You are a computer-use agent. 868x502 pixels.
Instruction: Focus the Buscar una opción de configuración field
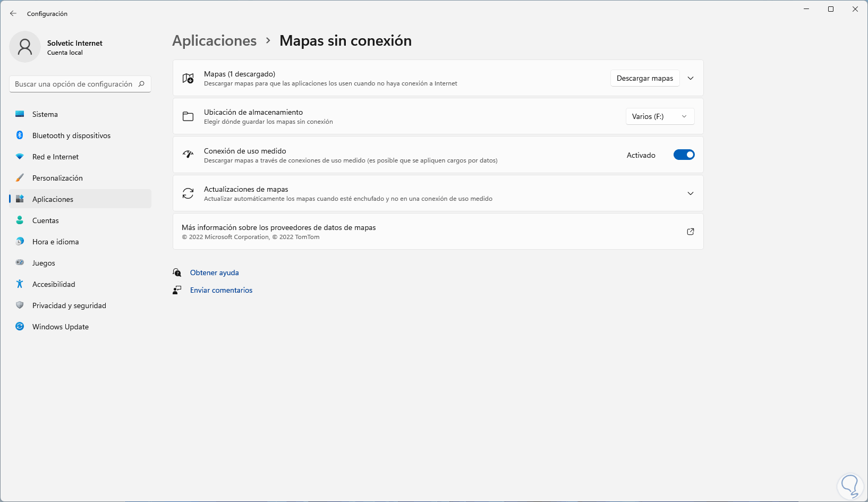pos(73,84)
